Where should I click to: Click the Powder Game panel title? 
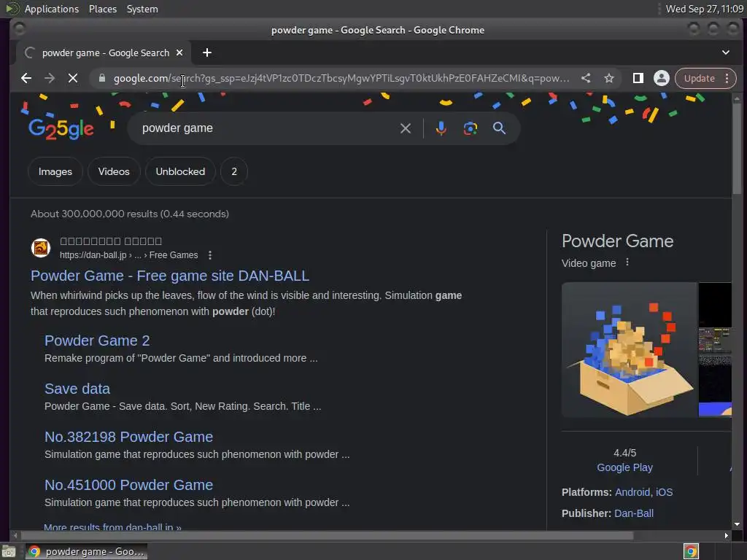point(617,241)
